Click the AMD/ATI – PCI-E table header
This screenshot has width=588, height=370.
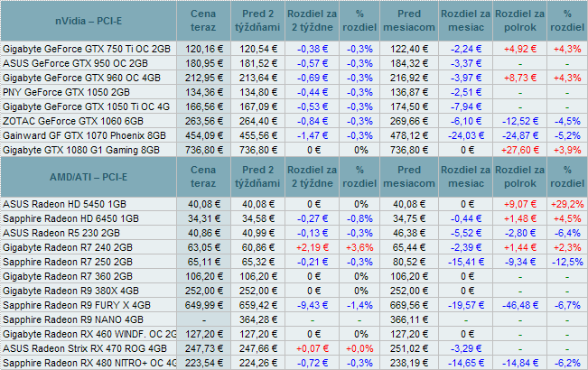(x=89, y=177)
